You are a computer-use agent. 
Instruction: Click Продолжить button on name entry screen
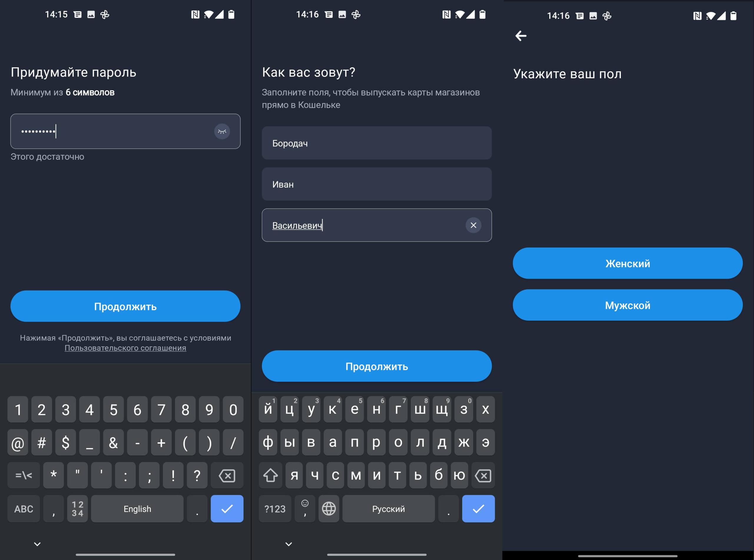[x=377, y=366]
